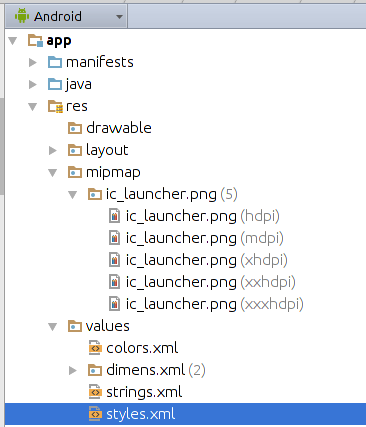Screen dimensions: 366x427
Task: Select the dimens.xml (2) label
Action: (156, 370)
